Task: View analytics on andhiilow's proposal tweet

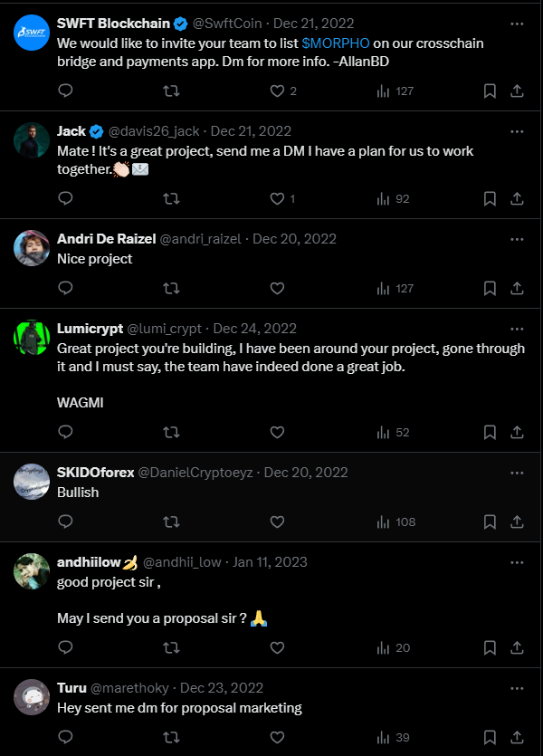Action: 383,647
